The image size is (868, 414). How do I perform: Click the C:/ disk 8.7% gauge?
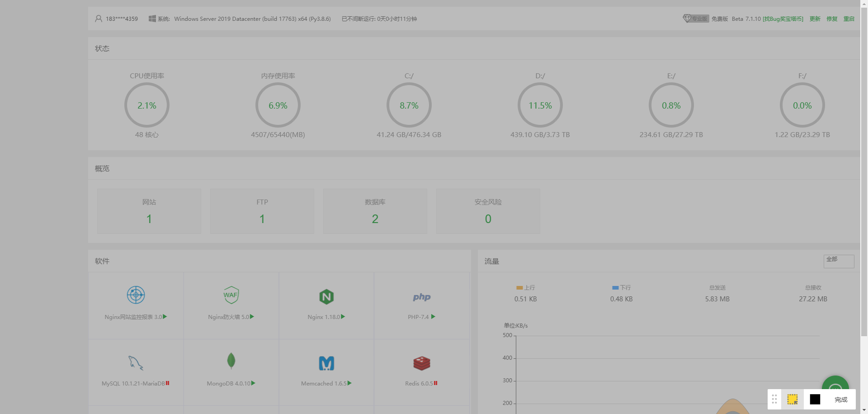click(409, 105)
